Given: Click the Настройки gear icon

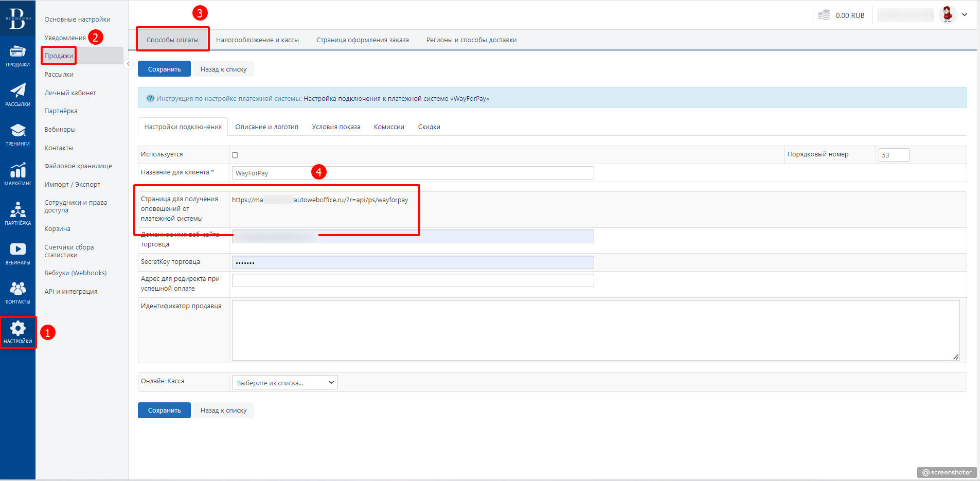Looking at the screenshot, I should (17, 332).
